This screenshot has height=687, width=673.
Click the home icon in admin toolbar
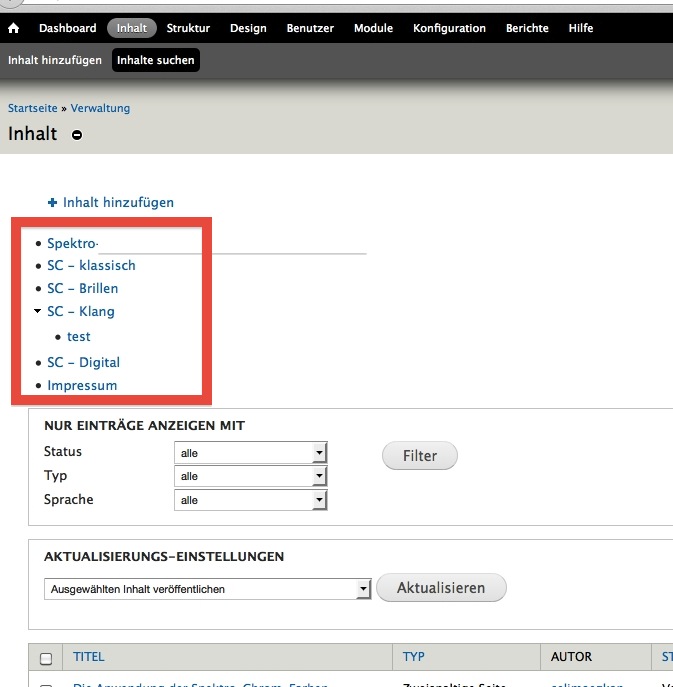(14, 29)
